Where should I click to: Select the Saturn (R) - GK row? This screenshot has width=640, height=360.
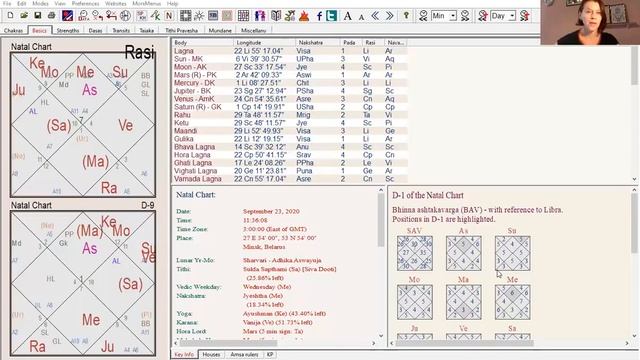(x=290, y=107)
